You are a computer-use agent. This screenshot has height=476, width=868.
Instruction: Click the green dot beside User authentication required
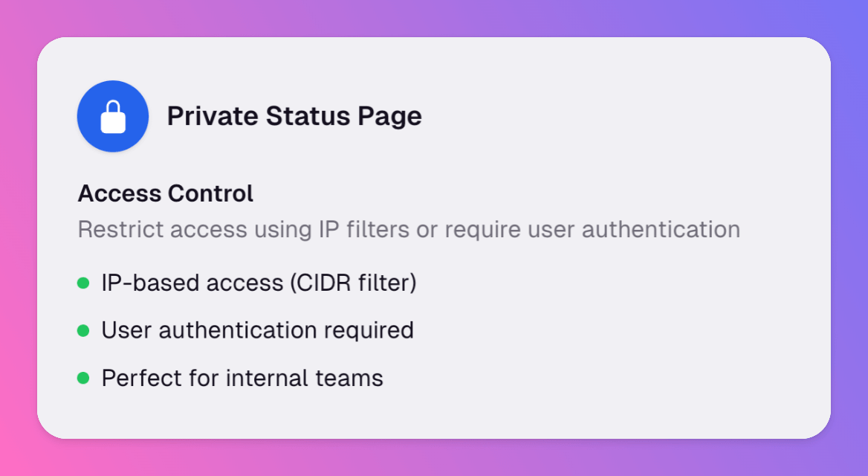coord(83,330)
